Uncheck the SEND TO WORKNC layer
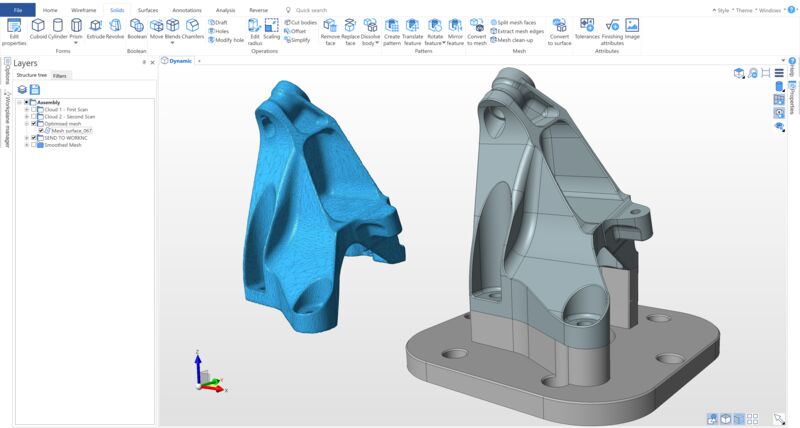 click(34, 138)
